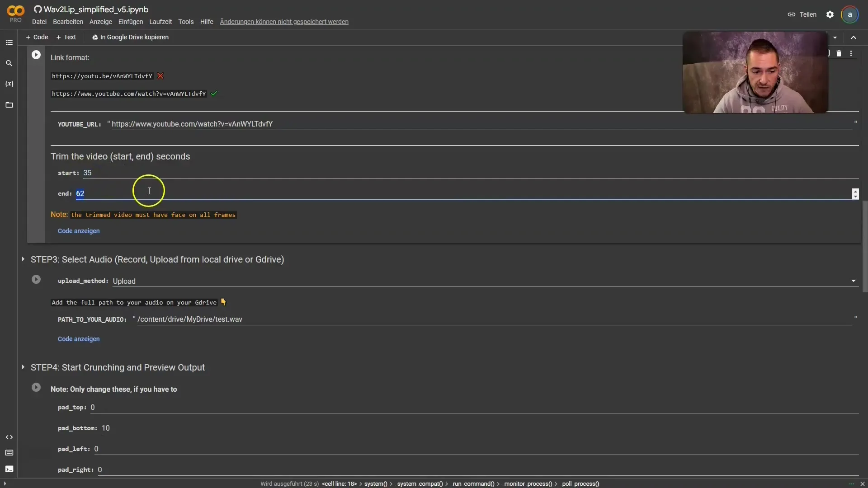Image resolution: width=868 pixels, height=488 pixels.
Task: Open the terminal icon in the lower sidebar
Action: point(9,469)
